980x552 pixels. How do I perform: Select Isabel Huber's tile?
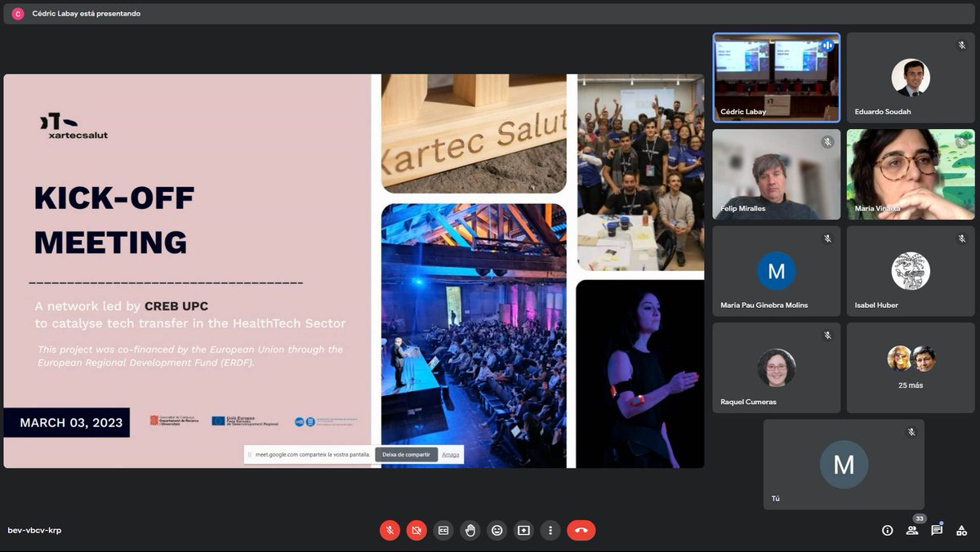tap(911, 271)
